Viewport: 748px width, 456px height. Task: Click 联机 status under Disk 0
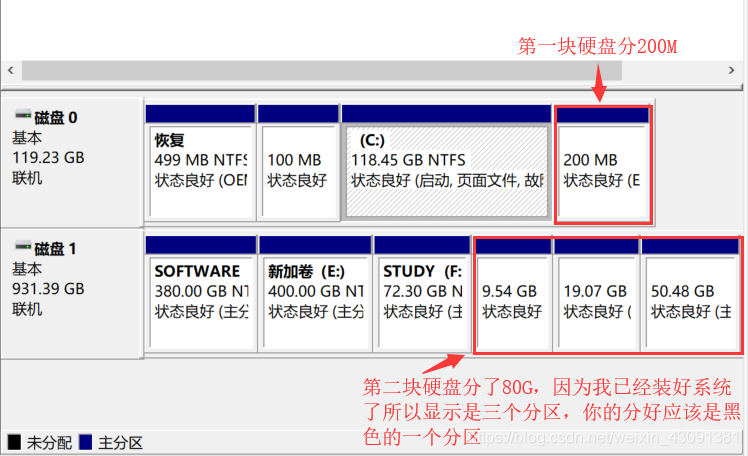click(x=27, y=178)
